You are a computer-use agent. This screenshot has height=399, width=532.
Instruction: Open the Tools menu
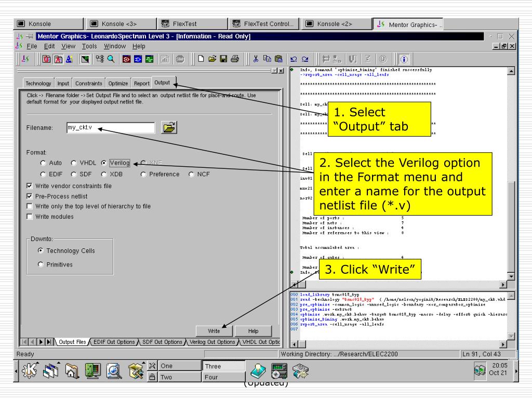click(89, 46)
